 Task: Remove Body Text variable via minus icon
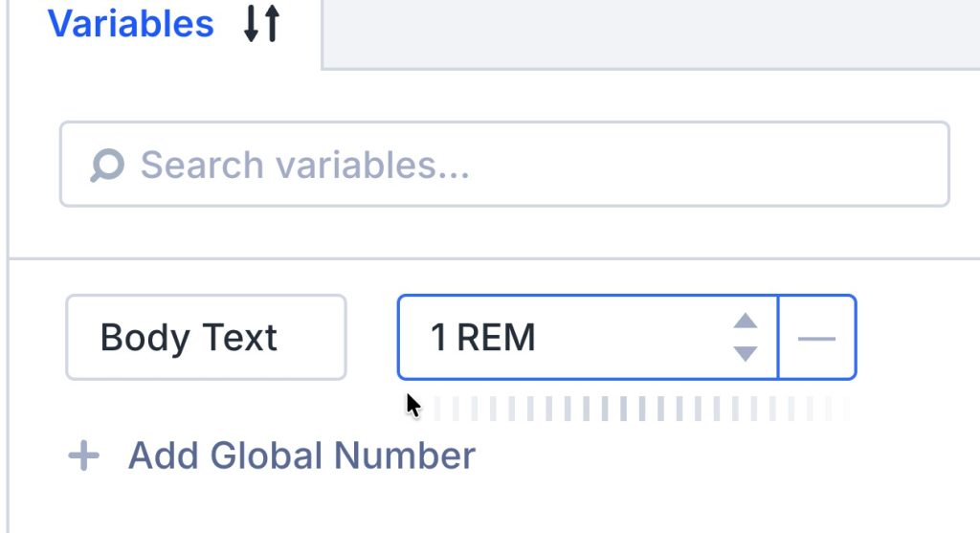[x=816, y=338]
